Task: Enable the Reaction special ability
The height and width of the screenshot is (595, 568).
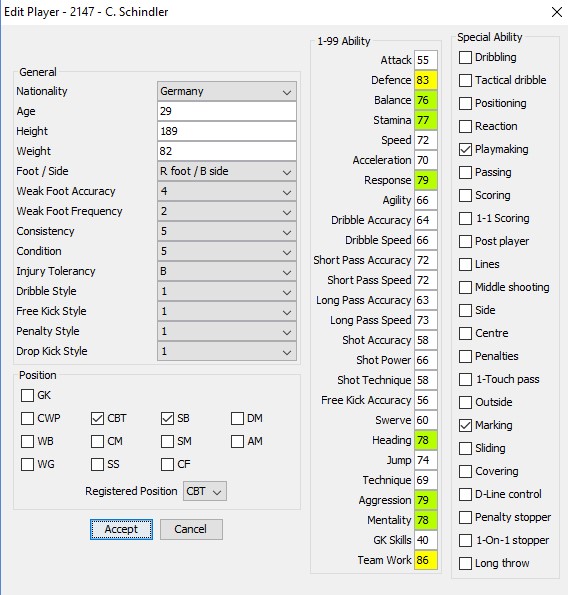Action: click(x=465, y=126)
